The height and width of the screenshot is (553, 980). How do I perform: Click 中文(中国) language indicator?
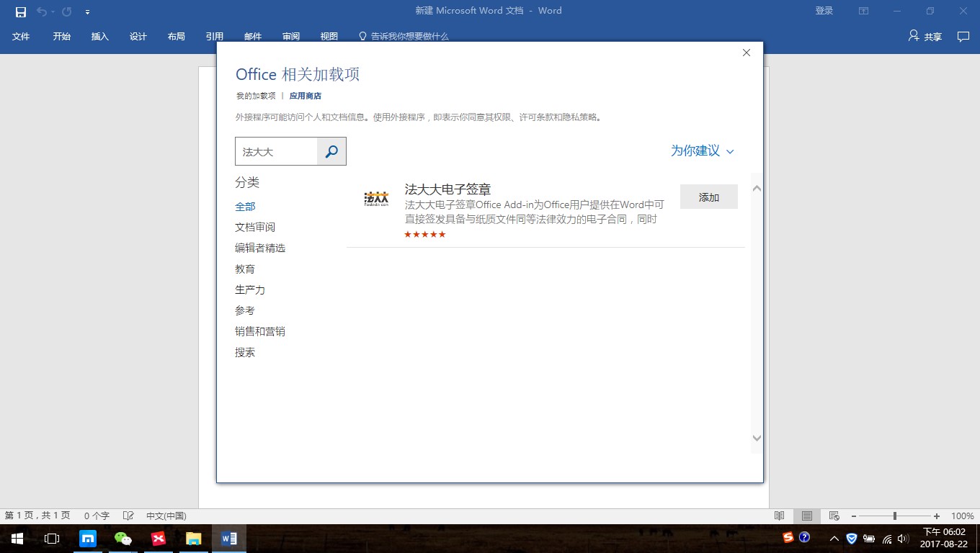[x=166, y=516]
